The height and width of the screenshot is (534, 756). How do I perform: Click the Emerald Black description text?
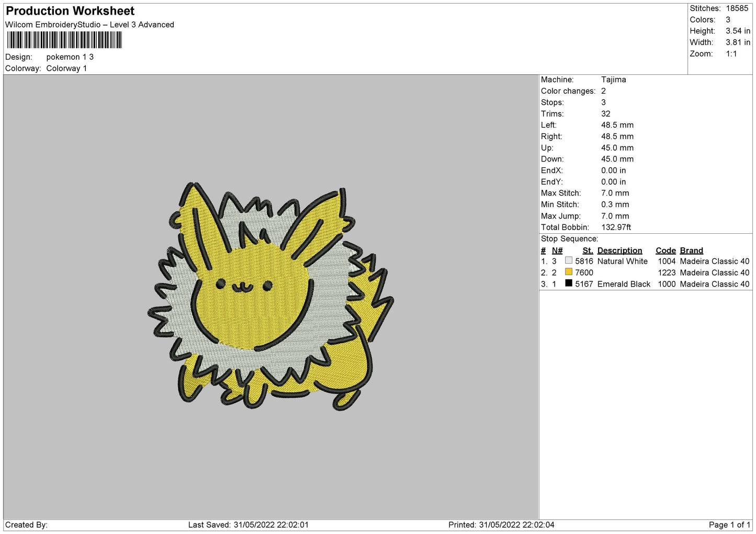(x=624, y=284)
